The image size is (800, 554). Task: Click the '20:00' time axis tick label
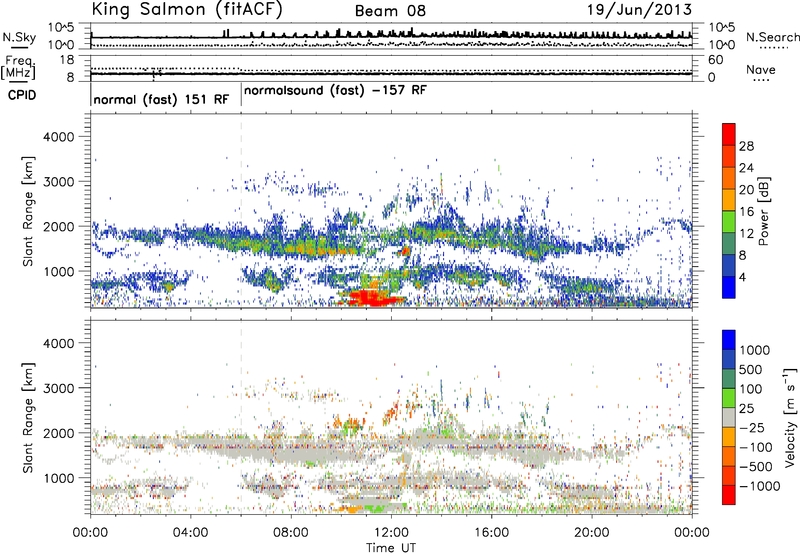[x=591, y=533]
